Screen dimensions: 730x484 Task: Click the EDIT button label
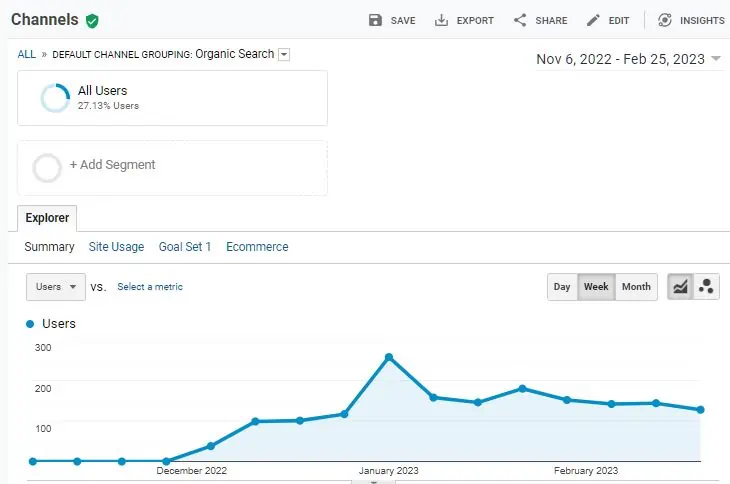tap(619, 20)
